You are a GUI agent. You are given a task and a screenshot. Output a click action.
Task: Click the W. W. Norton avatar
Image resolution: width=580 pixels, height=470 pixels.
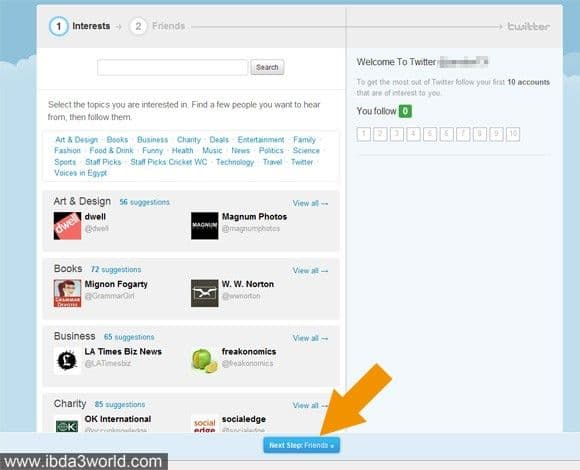tap(205, 293)
